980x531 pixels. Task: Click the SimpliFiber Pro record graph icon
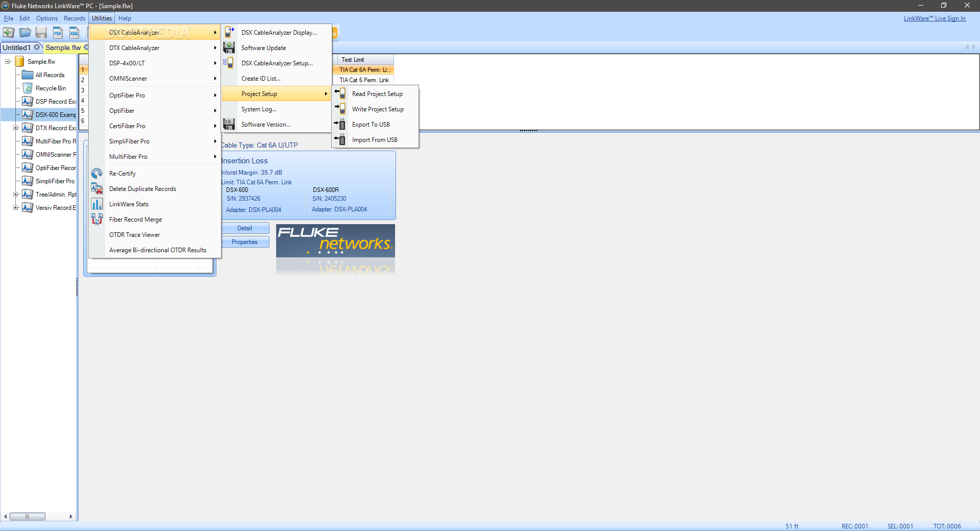(28, 181)
